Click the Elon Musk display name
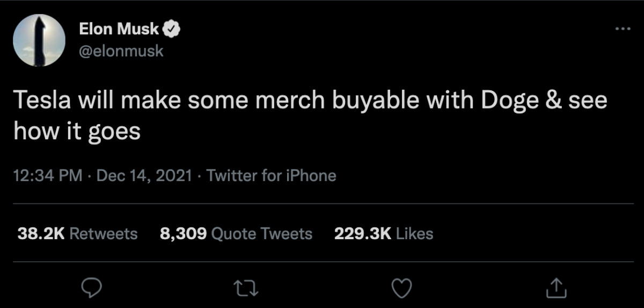644x308 pixels. click(x=119, y=30)
